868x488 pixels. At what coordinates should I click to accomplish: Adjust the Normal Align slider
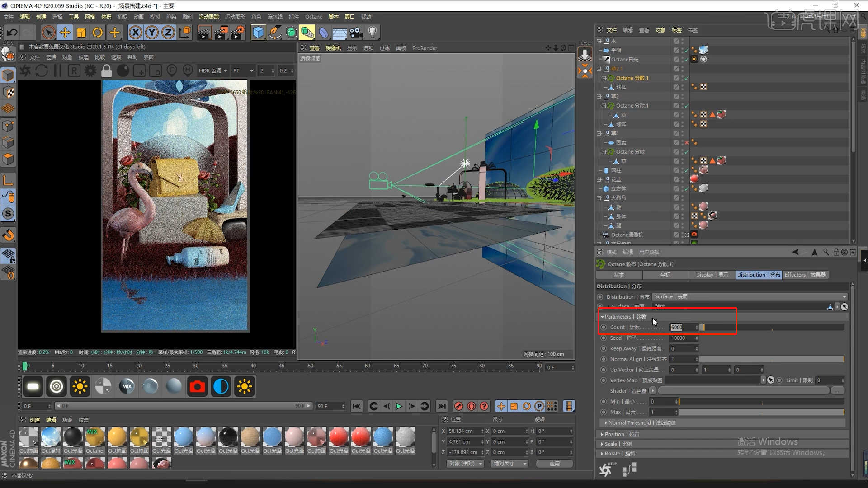(771, 359)
